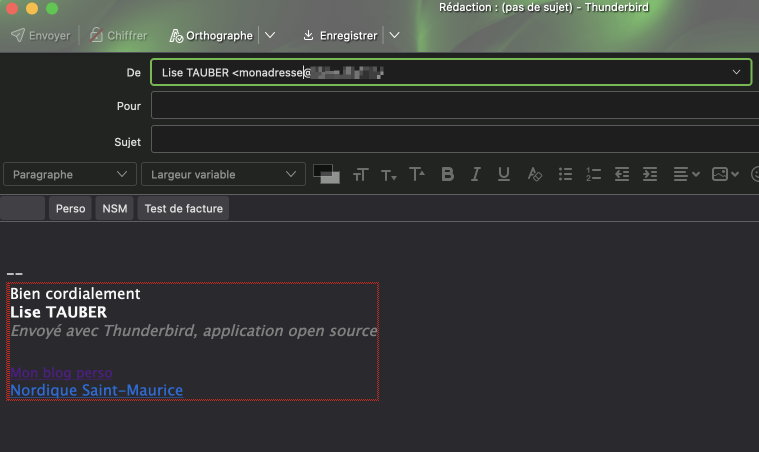The width and height of the screenshot is (759, 452).
Task: Click the decrease font size icon
Action: (x=388, y=175)
